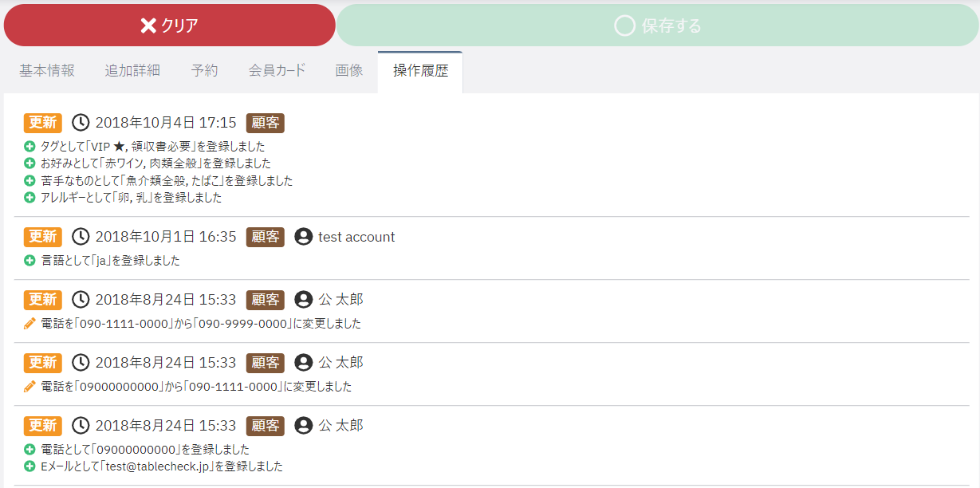The width and height of the screenshot is (980, 488).
Task: Open the 画像 tab
Action: pyautogui.click(x=349, y=70)
